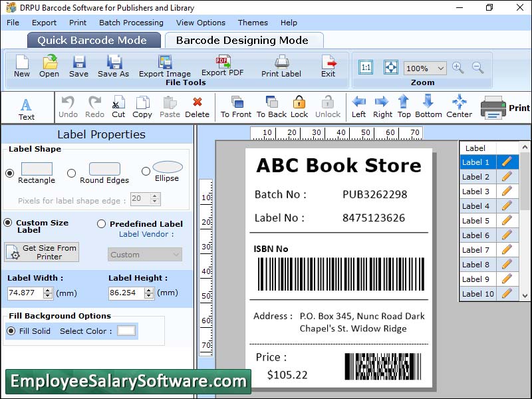The width and height of the screenshot is (532, 399).
Task: Open the Batch Processing menu
Action: pyautogui.click(x=131, y=22)
